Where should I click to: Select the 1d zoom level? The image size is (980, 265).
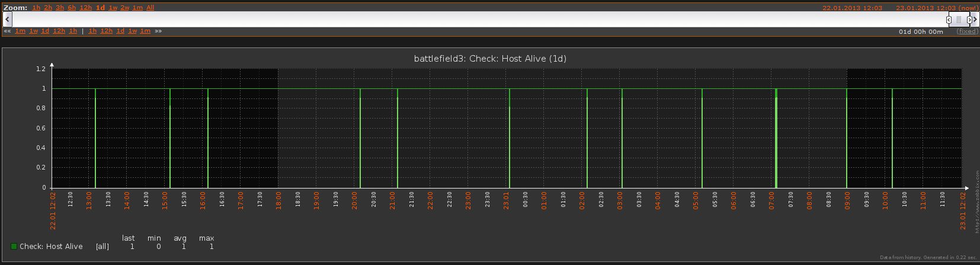tap(100, 8)
